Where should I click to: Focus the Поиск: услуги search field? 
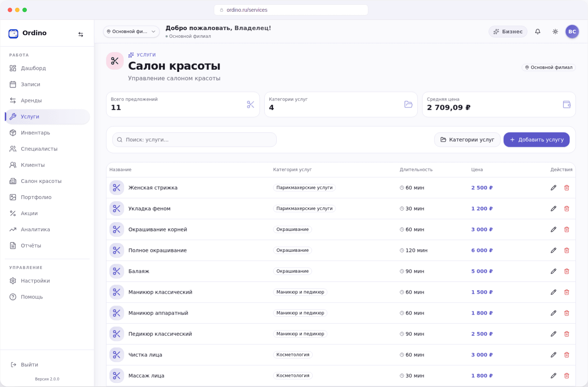tap(194, 140)
